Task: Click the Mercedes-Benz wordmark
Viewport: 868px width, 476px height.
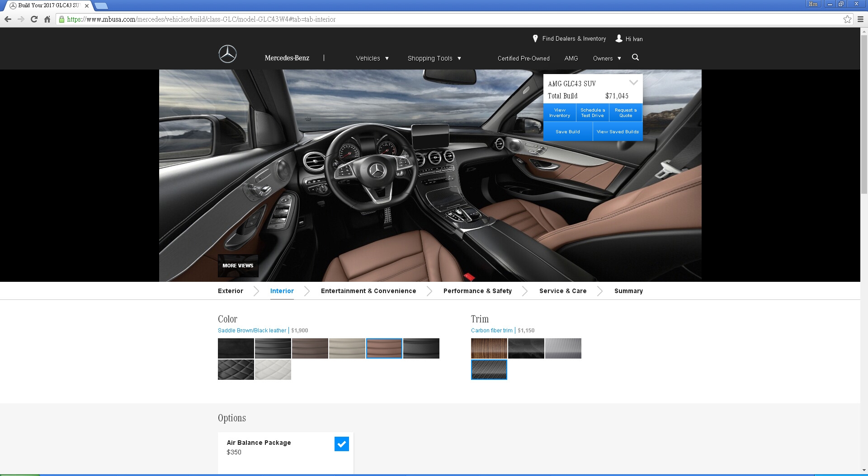Action: point(287,58)
